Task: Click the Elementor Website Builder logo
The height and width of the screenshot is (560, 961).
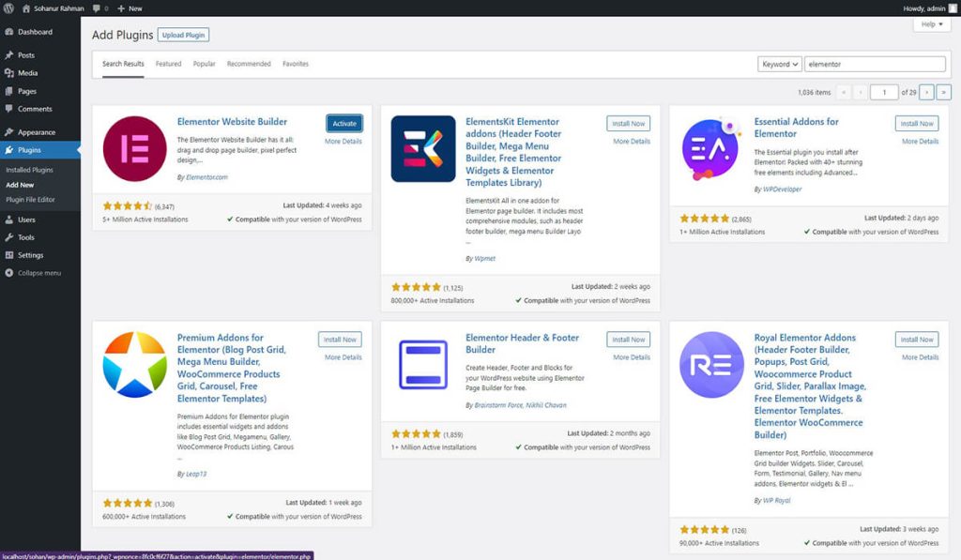Action: pos(135,149)
